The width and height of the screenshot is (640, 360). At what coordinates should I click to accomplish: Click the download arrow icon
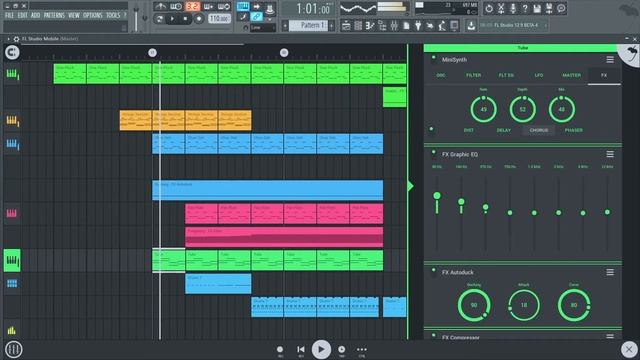click(x=471, y=26)
